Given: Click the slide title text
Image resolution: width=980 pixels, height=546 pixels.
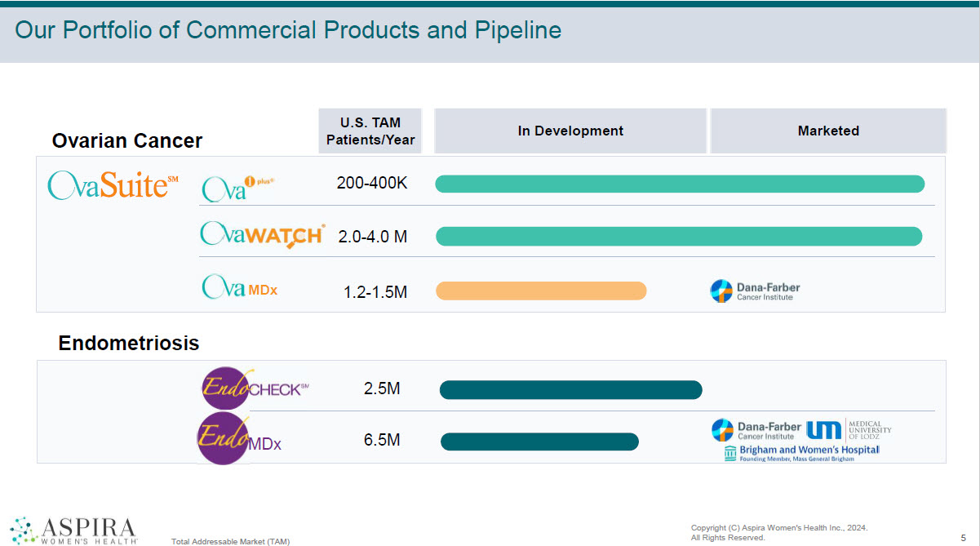Looking at the screenshot, I should pyautogui.click(x=288, y=30).
